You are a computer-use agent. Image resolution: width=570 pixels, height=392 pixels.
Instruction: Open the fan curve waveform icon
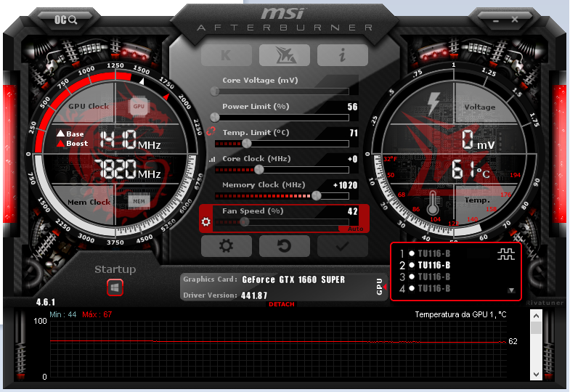(x=506, y=254)
